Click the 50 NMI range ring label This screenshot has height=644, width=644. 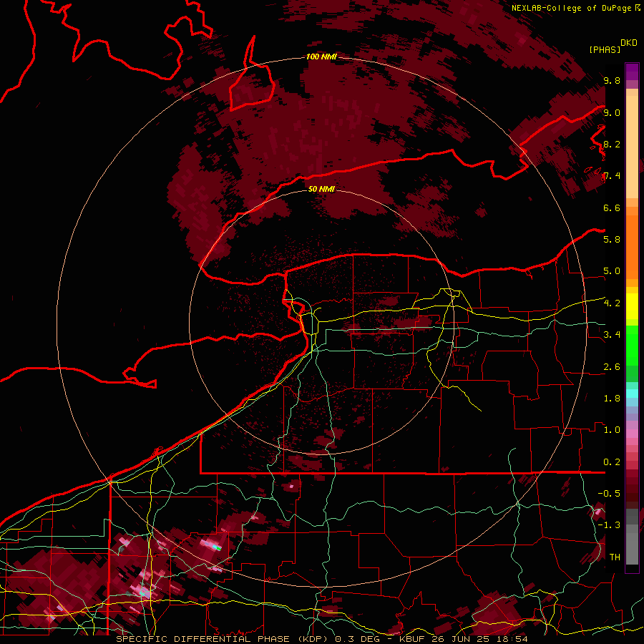[321, 189]
